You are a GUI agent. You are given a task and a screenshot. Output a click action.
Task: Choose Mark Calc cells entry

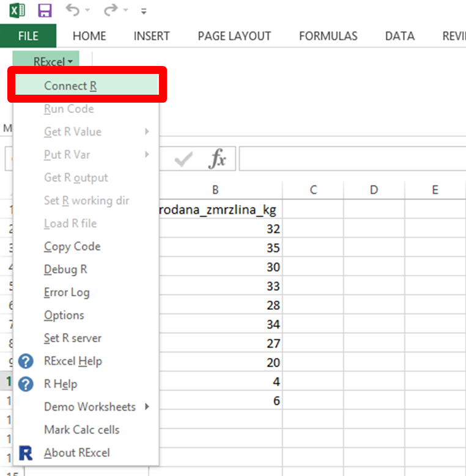coord(86,430)
